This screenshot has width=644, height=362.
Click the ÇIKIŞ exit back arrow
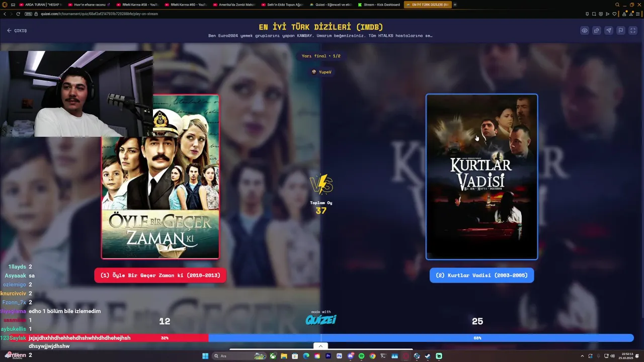17,31
